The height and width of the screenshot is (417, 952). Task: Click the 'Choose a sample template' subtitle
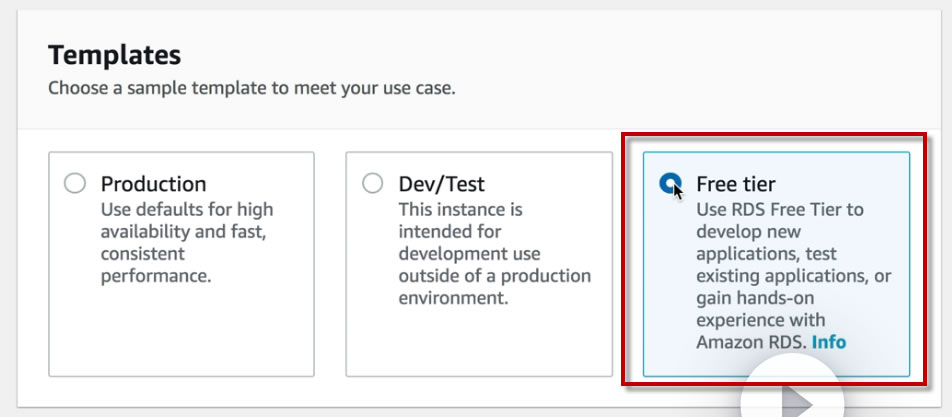coord(251,88)
